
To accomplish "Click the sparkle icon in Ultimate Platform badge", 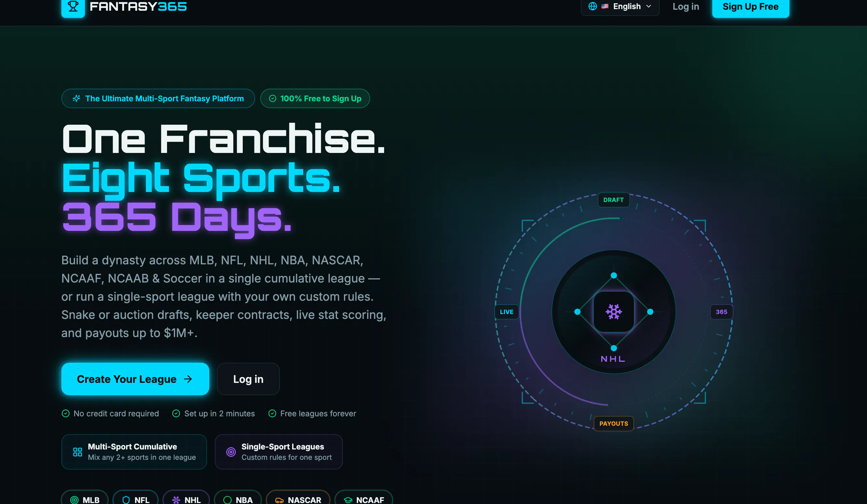I will point(76,99).
